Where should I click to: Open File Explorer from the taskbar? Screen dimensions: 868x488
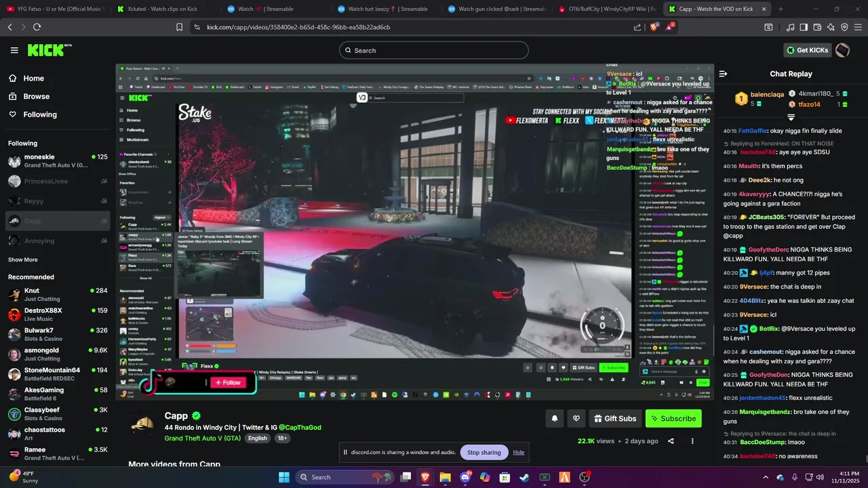pos(445,477)
